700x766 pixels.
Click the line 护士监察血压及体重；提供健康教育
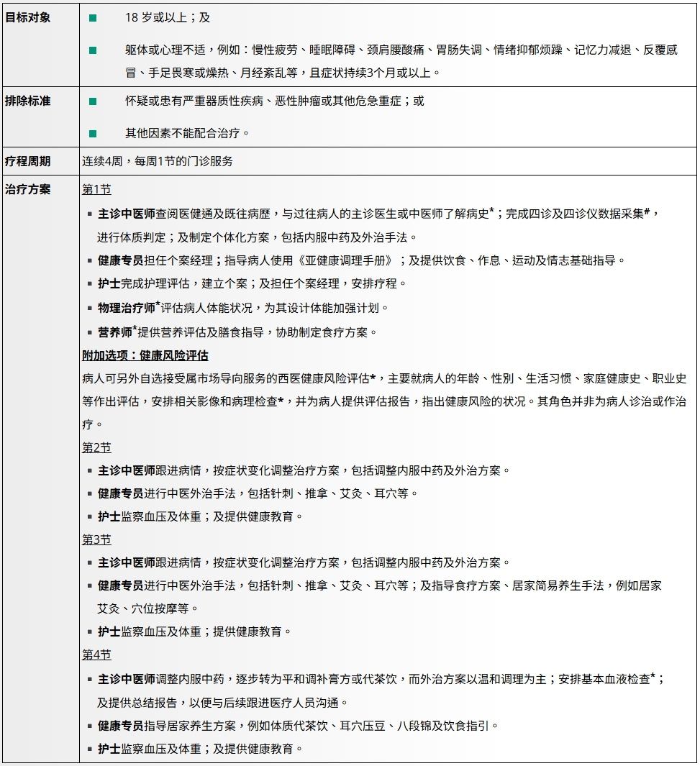[x=194, y=632]
